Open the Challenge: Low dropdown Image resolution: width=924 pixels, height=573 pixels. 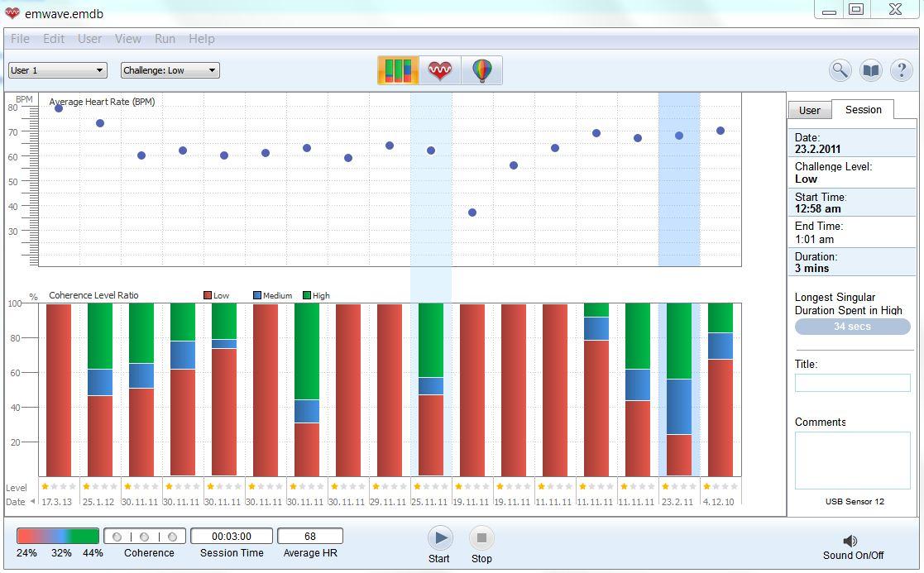tap(170, 70)
